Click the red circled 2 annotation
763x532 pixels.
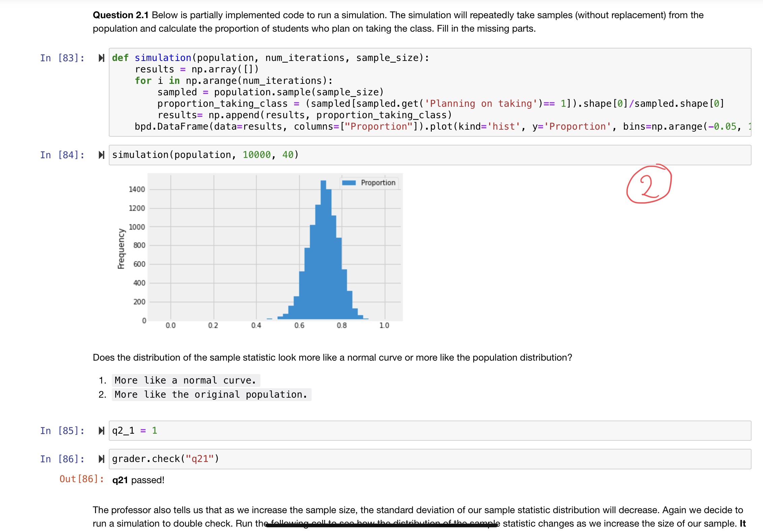(x=649, y=185)
